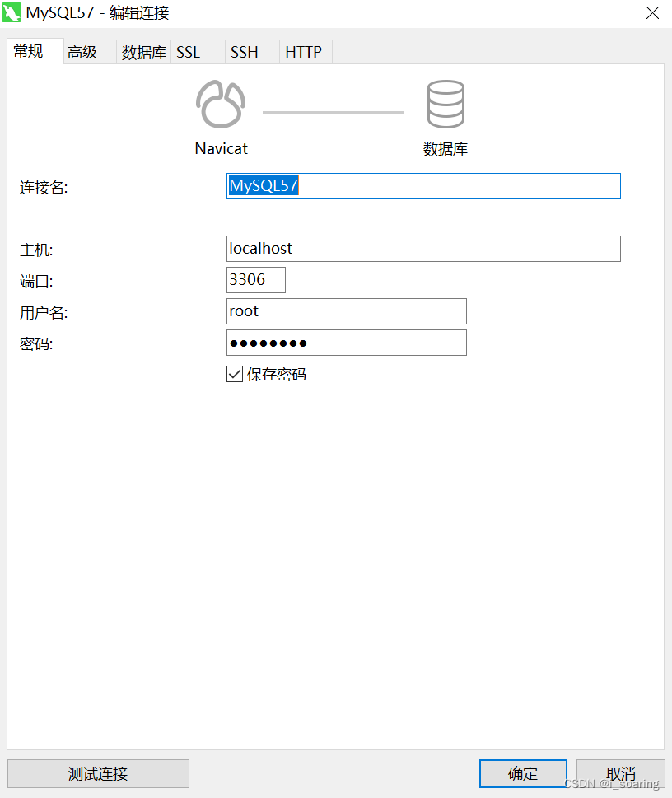Uncheck the 保存密码 checkbox

tap(234, 374)
